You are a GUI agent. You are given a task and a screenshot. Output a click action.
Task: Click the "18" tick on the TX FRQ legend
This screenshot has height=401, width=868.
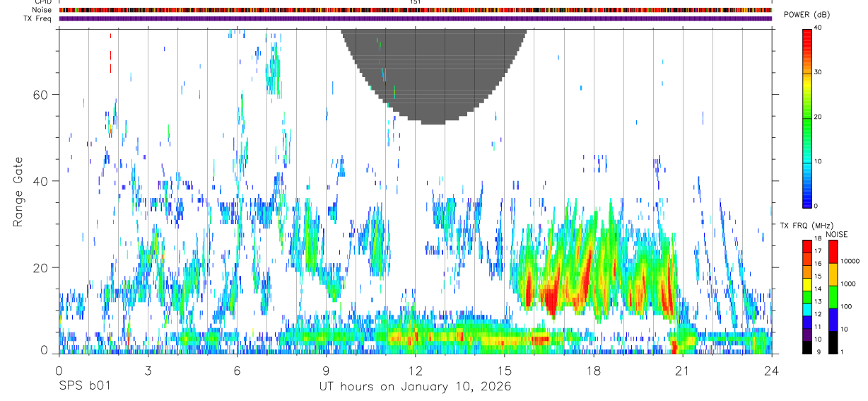pyautogui.click(x=819, y=239)
